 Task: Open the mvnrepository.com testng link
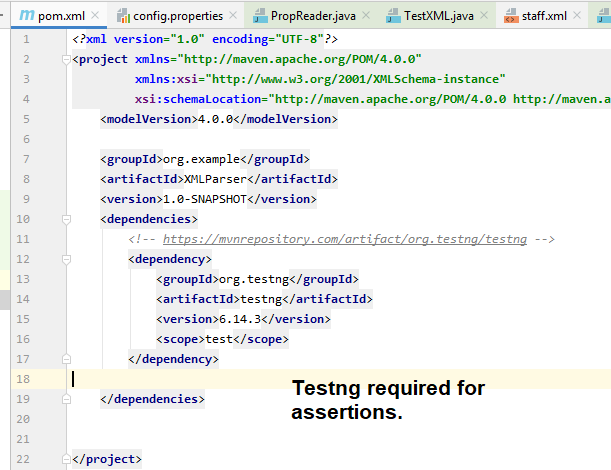click(345, 239)
